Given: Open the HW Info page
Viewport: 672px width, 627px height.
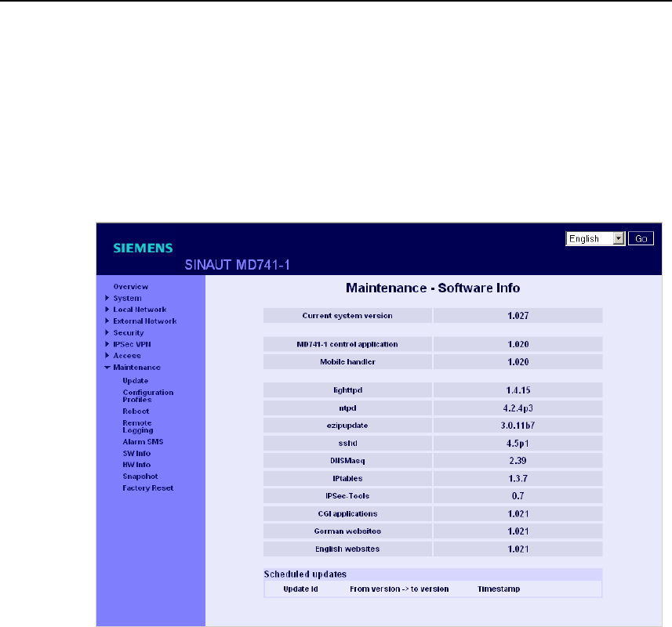Looking at the screenshot, I should coord(136,465).
